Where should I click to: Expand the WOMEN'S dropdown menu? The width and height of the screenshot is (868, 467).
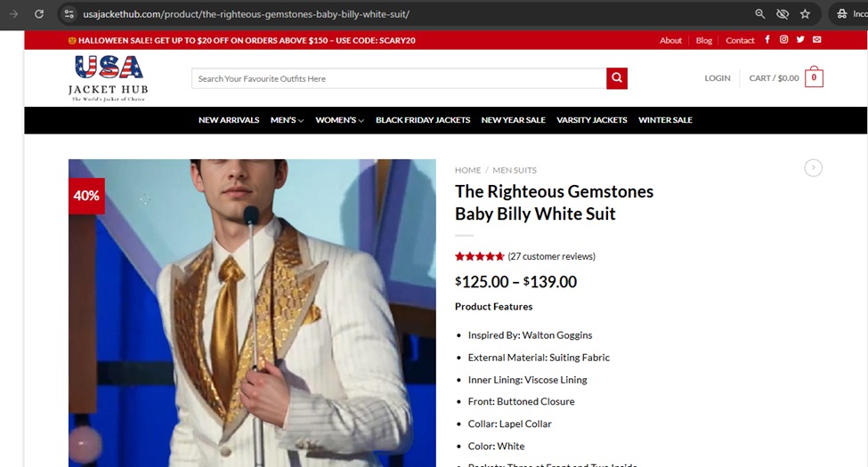point(339,120)
